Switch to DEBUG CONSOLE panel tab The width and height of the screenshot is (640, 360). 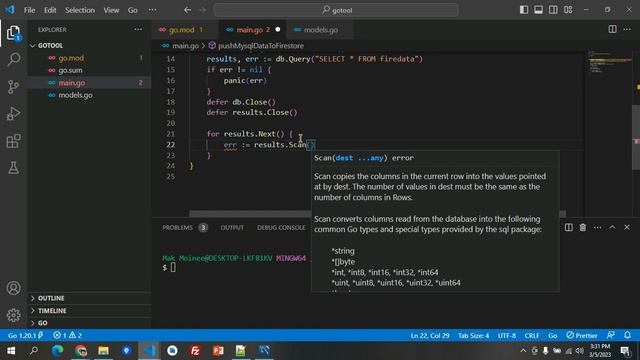pyautogui.click(x=281, y=227)
